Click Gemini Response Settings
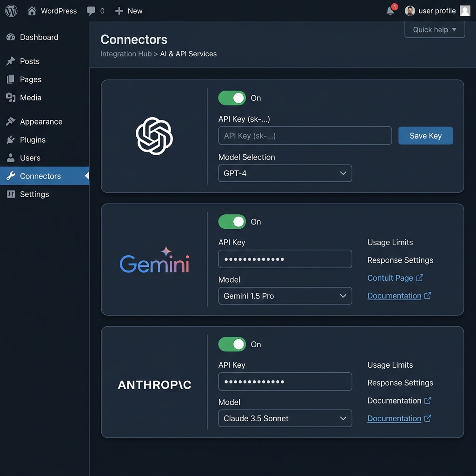 point(400,260)
